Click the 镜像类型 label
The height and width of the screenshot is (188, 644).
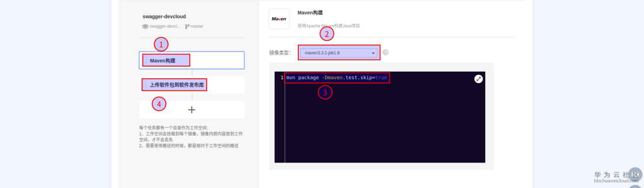[280, 53]
